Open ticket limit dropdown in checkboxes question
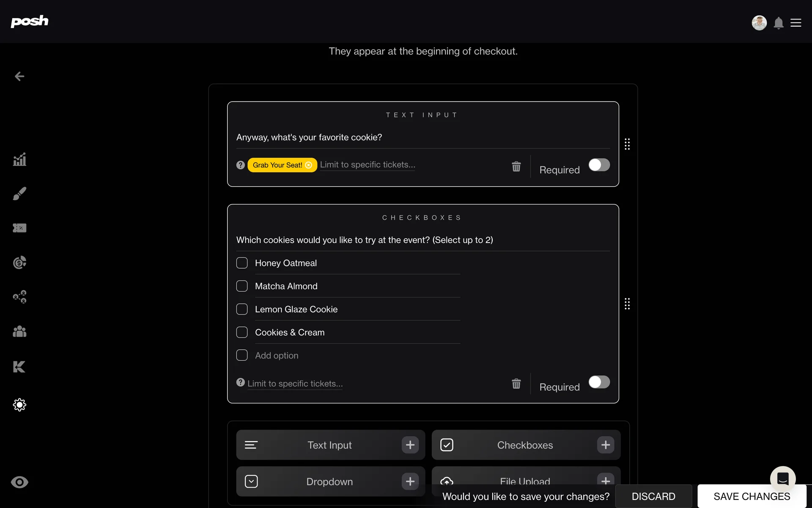The height and width of the screenshot is (508, 812). click(295, 384)
